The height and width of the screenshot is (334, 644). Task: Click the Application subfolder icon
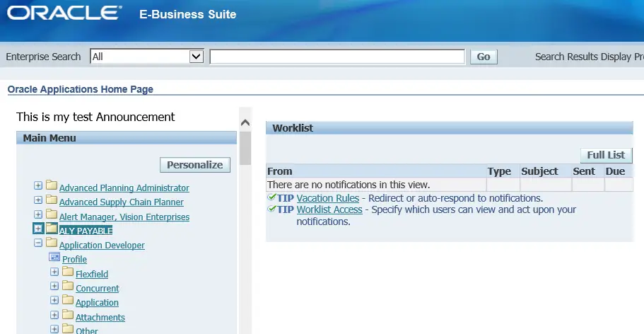(68, 300)
